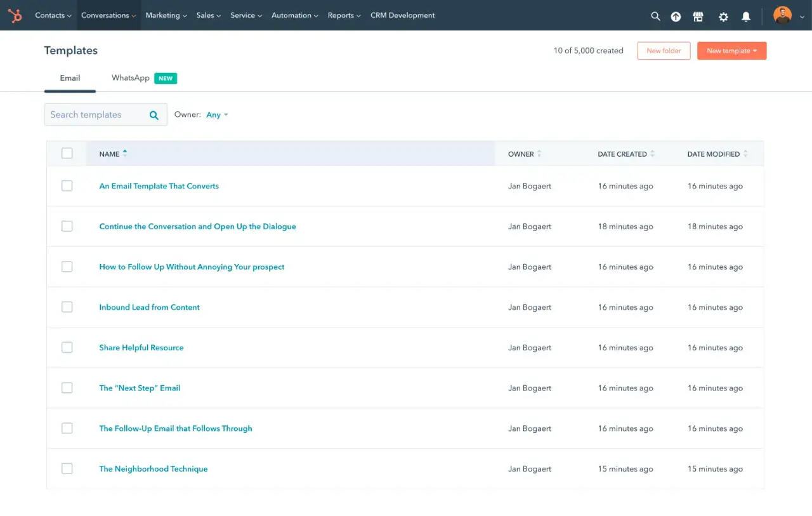Click the search icon in the templates search box
812x516 pixels.
pos(154,115)
